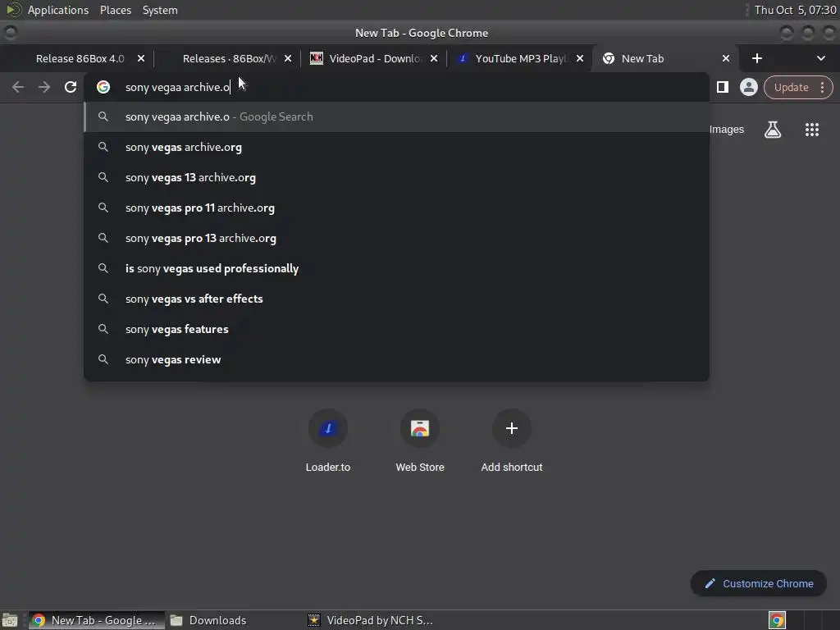Close the Release 86Box 4.0 tab
Screen dimensions: 840x630
141,58
